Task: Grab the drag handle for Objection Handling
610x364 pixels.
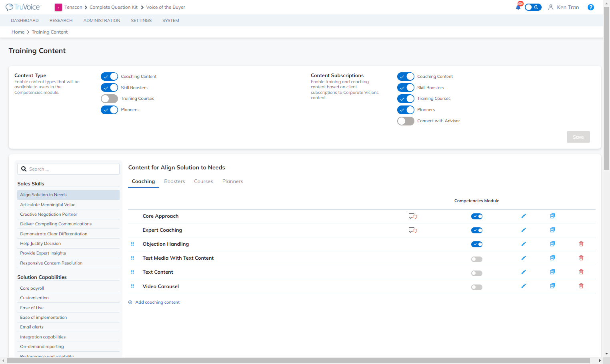Action: pyautogui.click(x=132, y=244)
